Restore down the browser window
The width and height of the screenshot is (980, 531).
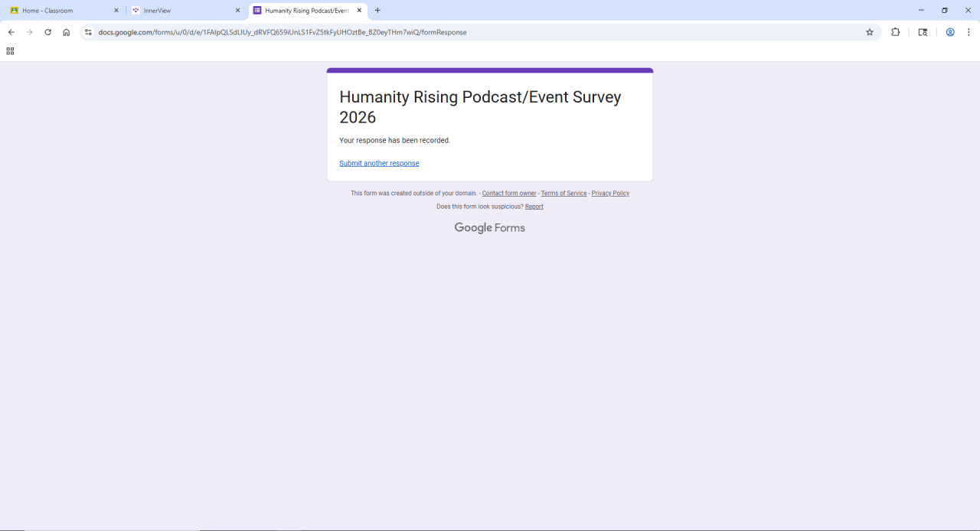pyautogui.click(x=945, y=10)
